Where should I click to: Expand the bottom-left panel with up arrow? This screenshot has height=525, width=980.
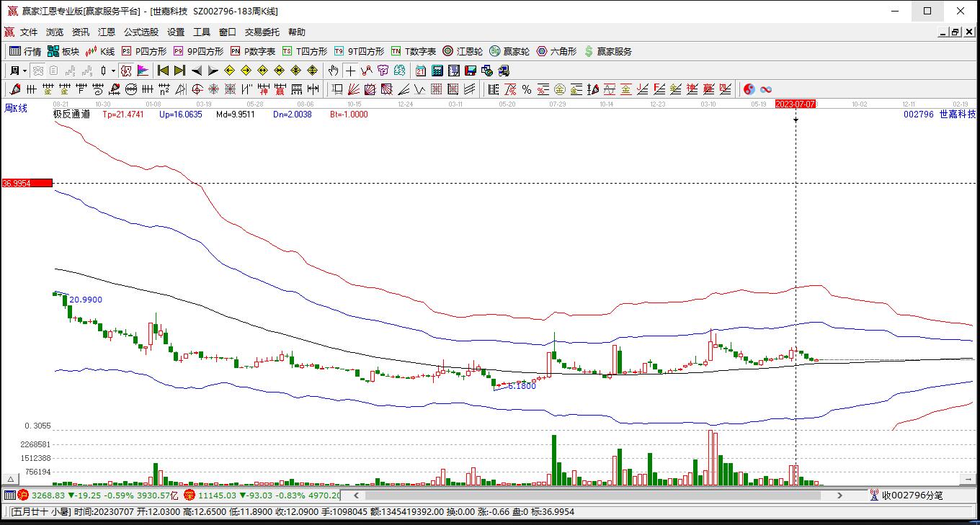click(x=11, y=479)
